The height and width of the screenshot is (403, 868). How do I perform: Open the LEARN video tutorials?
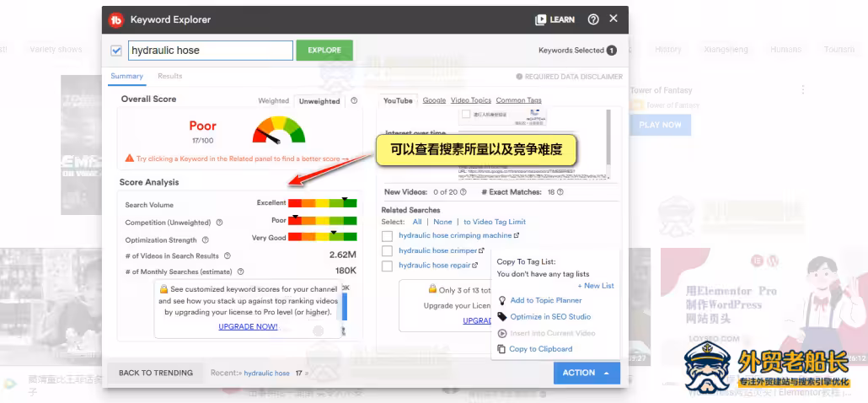555,19
